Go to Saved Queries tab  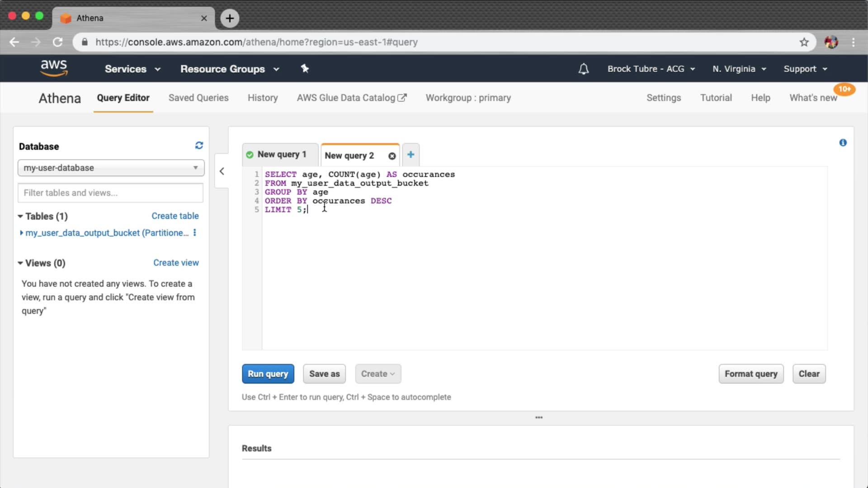click(198, 98)
